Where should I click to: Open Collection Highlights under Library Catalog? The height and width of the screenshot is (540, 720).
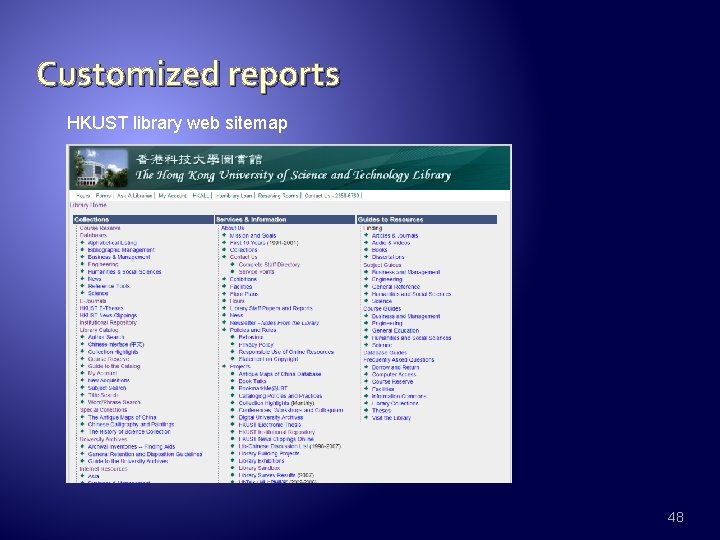(x=112, y=352)
